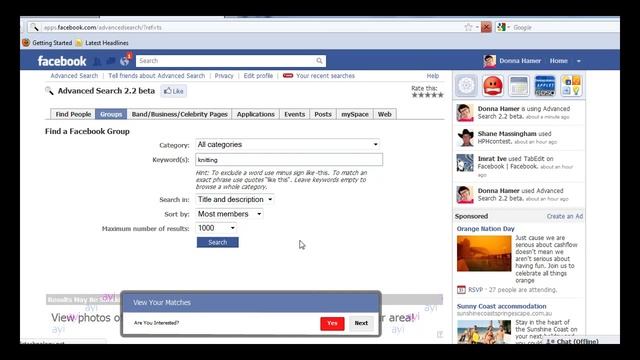Click the calendar app icon in sidebar
This screenshot has width=640, height=360.
pyautogui.click(x=519, y=86)
